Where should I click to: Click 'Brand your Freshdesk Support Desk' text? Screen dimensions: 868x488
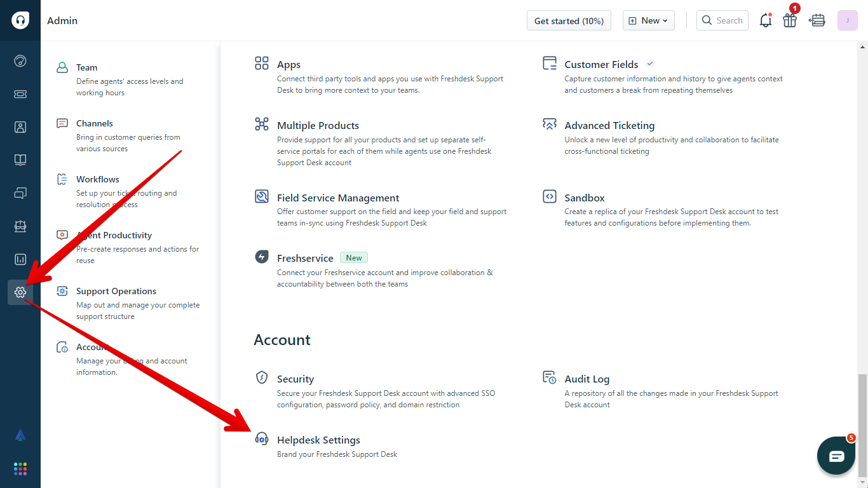(x=337, y=454)
